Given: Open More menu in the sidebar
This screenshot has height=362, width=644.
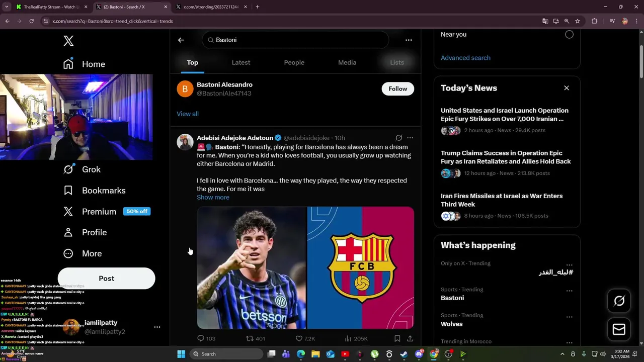Looking at the screenshot, I should (83, 253).
